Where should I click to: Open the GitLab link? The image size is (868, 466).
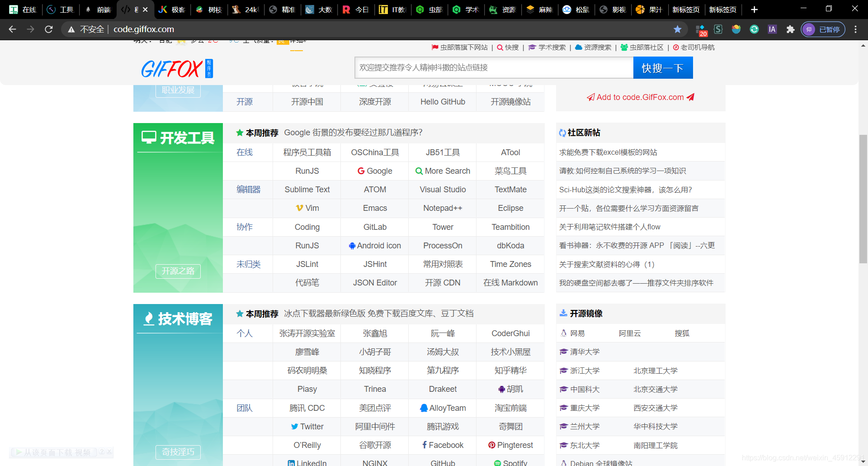point(375,227)
